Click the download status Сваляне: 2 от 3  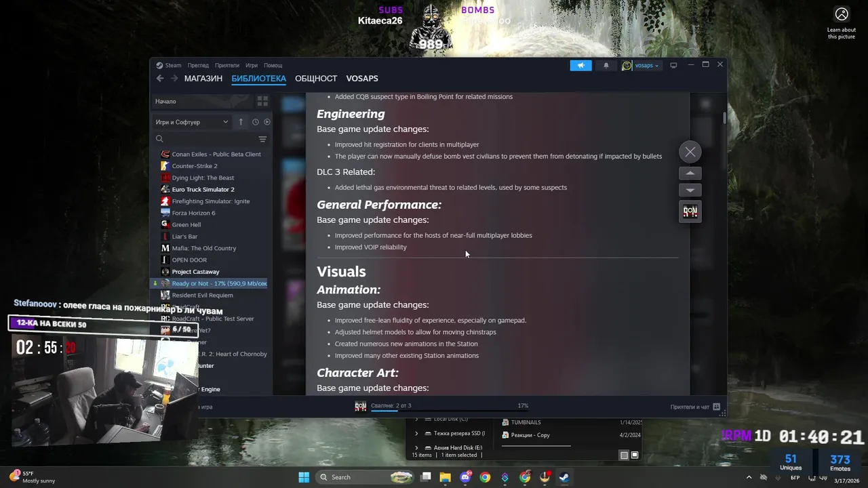click(x=391, y=405)
